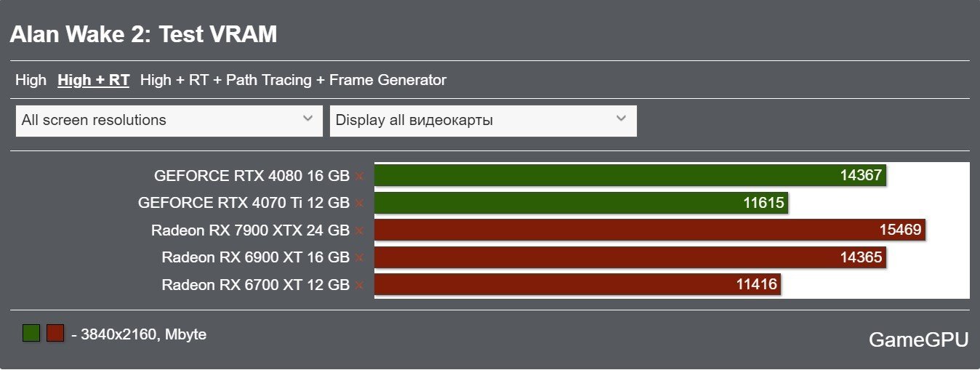Click the RTX 4070 Ti bar showing 11615

coord(581,203)
